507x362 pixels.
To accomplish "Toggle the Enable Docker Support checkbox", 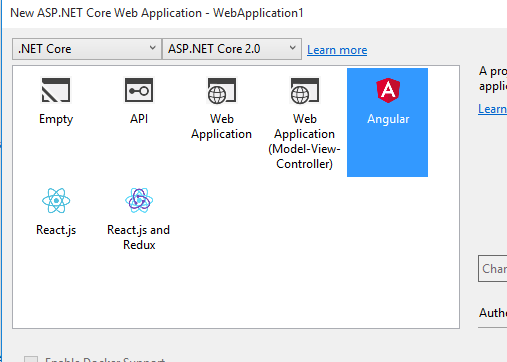I will [31, 359].
